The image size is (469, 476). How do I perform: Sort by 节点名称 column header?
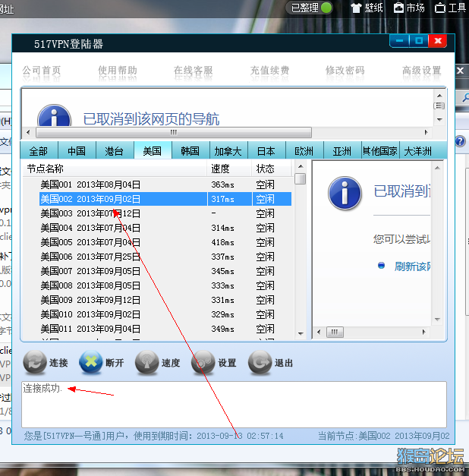point(115,169)
